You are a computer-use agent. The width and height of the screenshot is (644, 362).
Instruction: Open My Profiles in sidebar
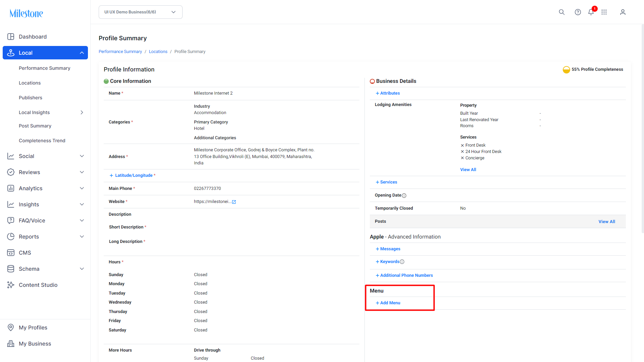click(33, 327)
